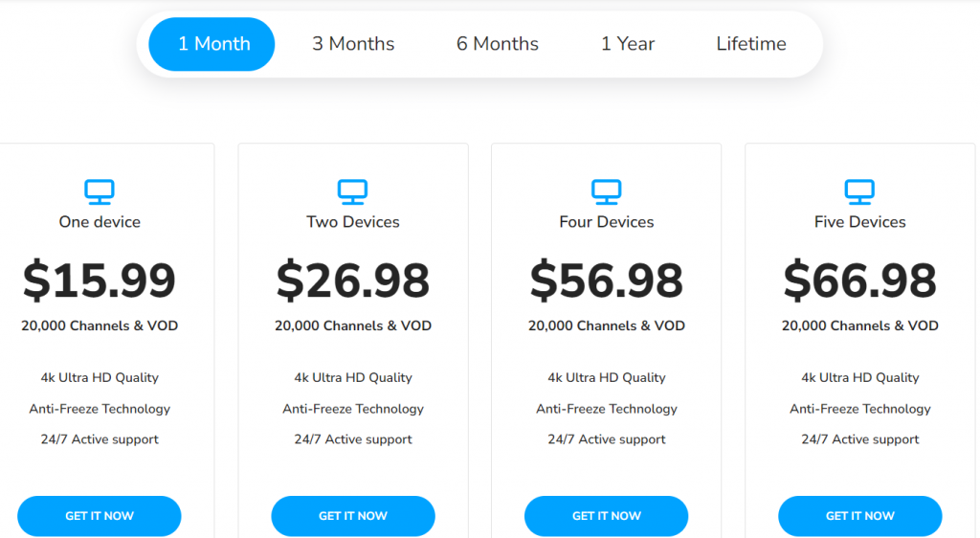
Task: Click the monitor icon above Two Devices
Action: point(352,191)
